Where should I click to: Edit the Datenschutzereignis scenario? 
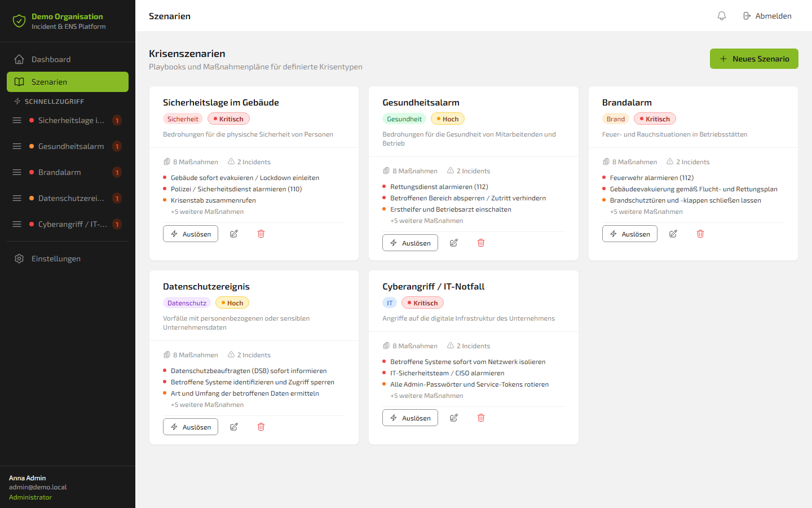234,427
